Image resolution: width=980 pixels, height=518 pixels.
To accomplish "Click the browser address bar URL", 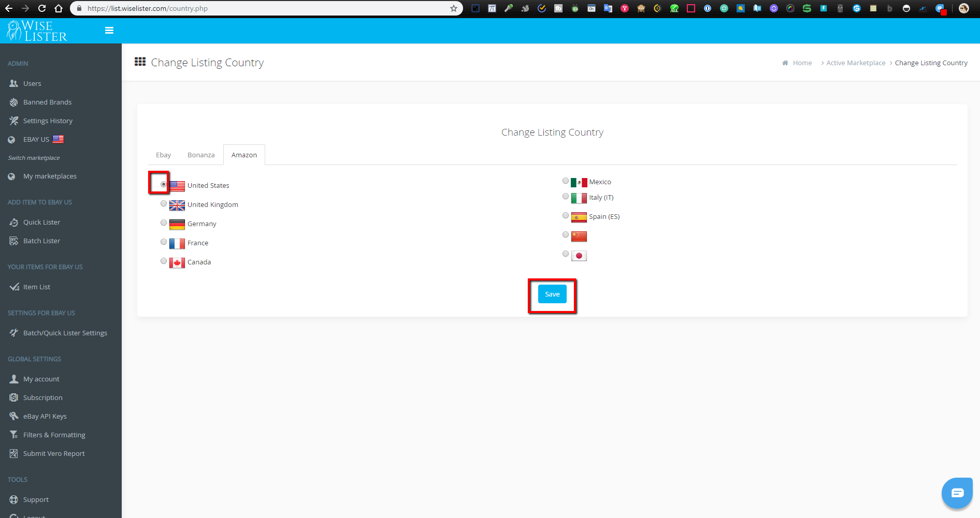I will pyautogui.click(x=148, y=8).
